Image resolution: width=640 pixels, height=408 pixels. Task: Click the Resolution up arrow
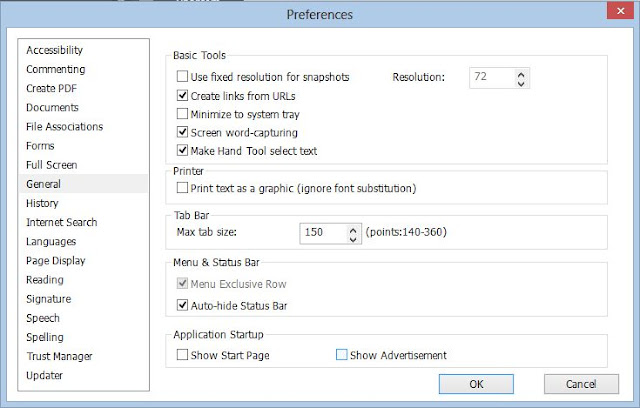(521, 75)
